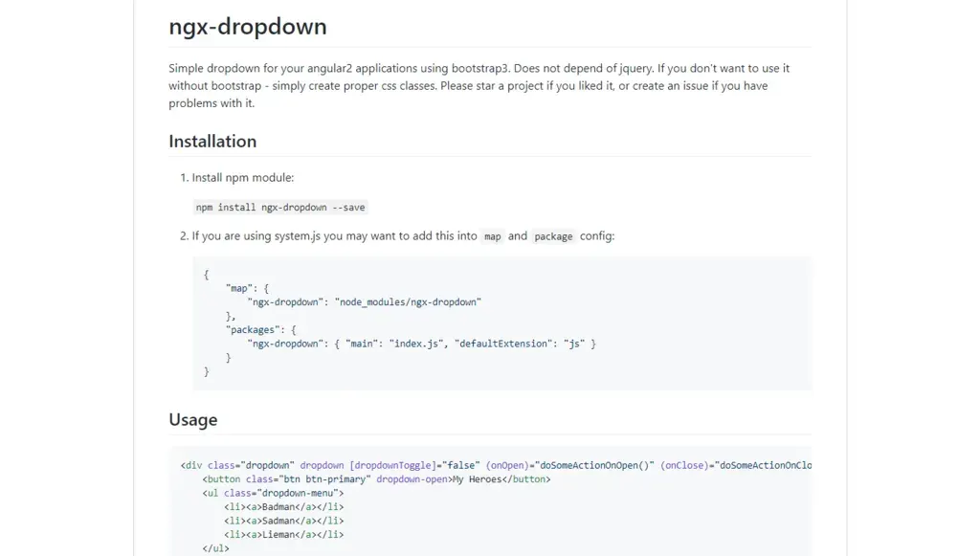Click the dropdown-open attribute in button code
Screen dimensions: 980x556
coord(412,479)
